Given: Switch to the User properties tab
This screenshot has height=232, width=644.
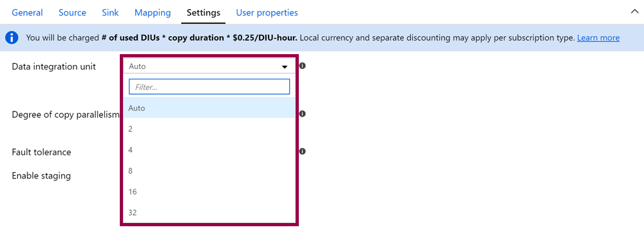Looking at the screenshot, I should (267, 13).
